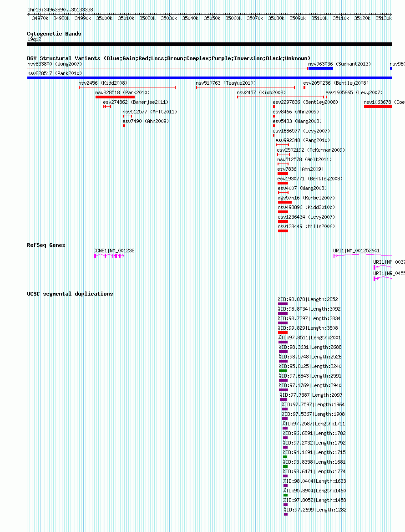The width and height of the screenshot is (405, 532).
Task: Click the nsv833800 (Wong2007) variant label
Action: [55, 64]
